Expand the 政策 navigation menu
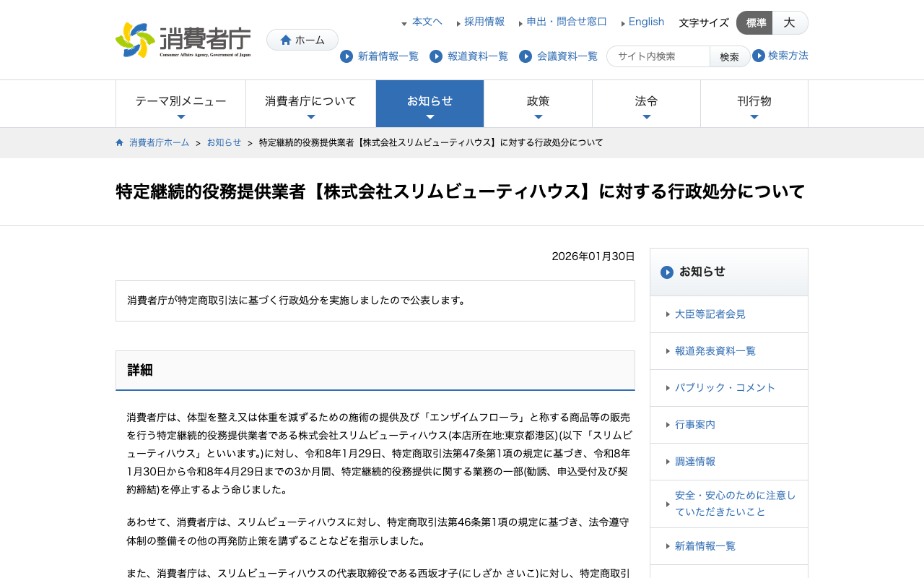Image resolution: width=924 pixels, height=578 pixels. click(x=538, y=104)
